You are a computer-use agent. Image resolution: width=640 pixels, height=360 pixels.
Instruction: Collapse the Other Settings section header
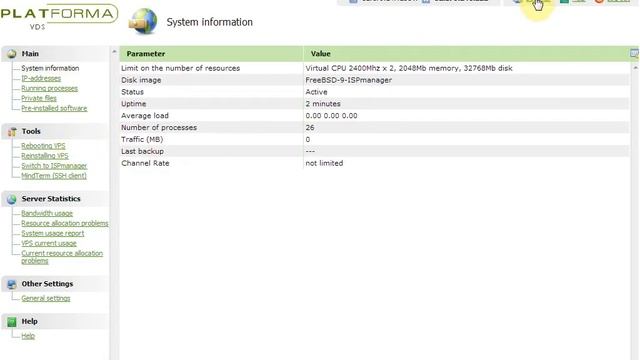[x=56, y=284]
